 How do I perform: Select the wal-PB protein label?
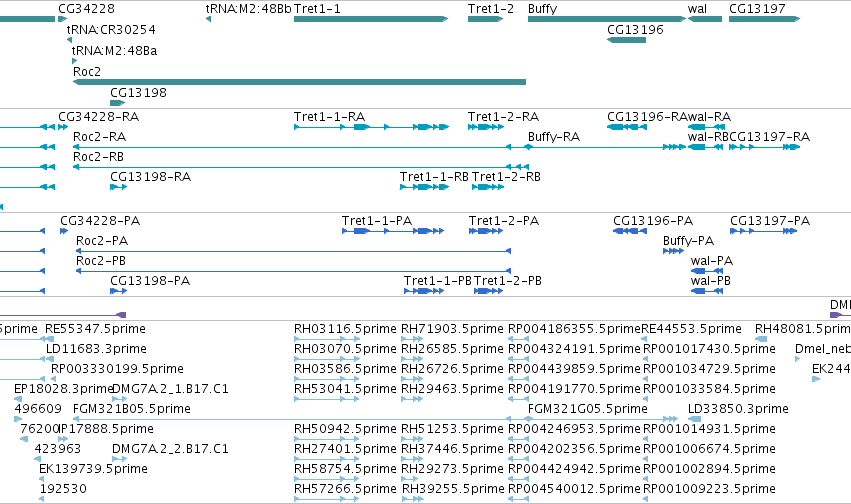[x=710, y=281]
